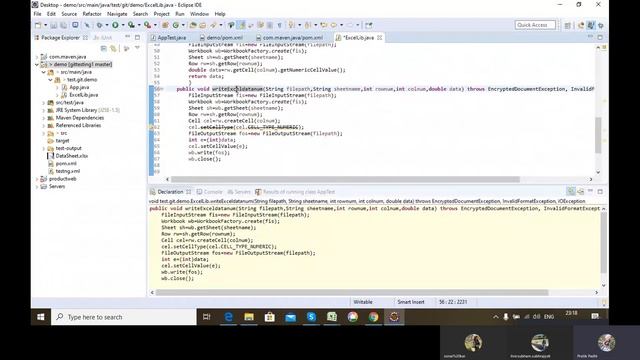
Task: Click the Debug bug icon in toolbar
Action: coord(99,25)
